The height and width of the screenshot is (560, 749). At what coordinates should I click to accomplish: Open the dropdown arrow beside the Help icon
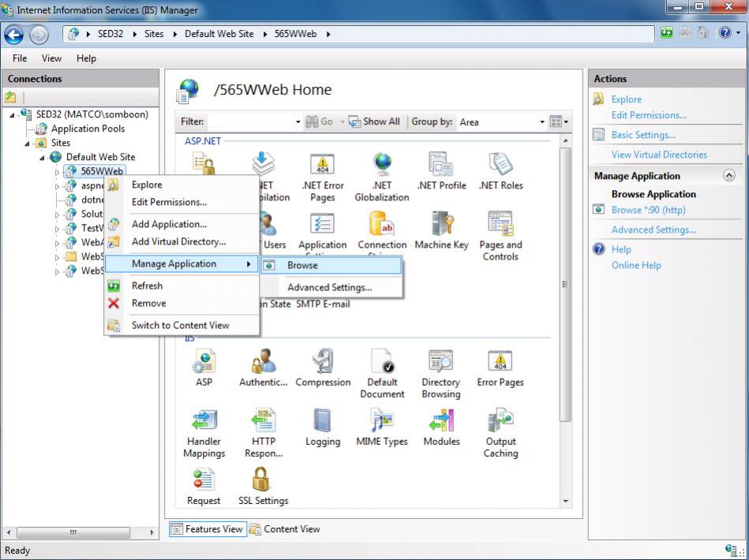pyautogui.click(x=739, y=33)
